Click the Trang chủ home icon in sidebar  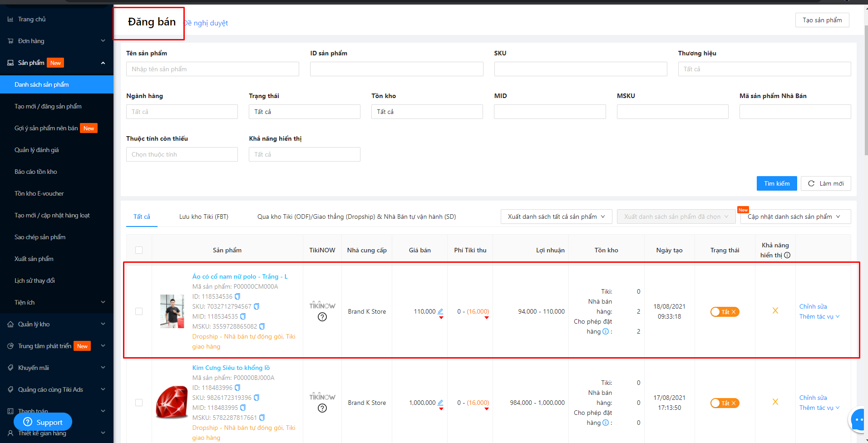(x=10, y=19)
